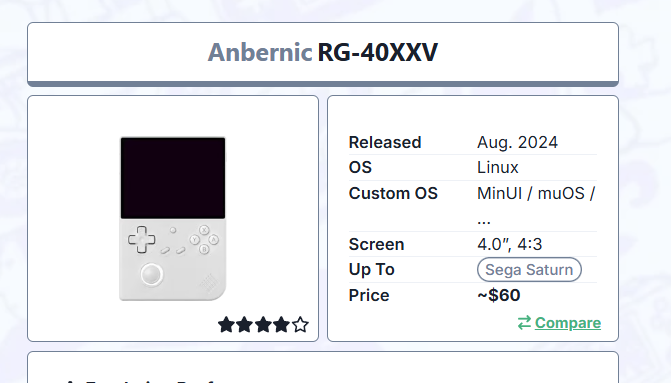Click the second rating star
Image resolution: width=671 pixels, height=383 pixels.
(x=244, y=325)
